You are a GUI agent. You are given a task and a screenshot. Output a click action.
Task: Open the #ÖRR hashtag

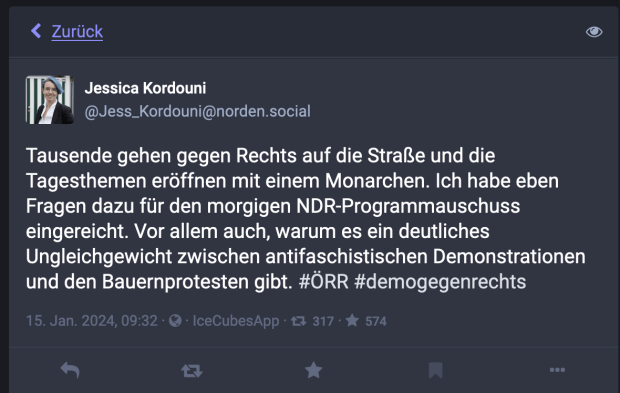pyautogui.click(x=324, y=282)
